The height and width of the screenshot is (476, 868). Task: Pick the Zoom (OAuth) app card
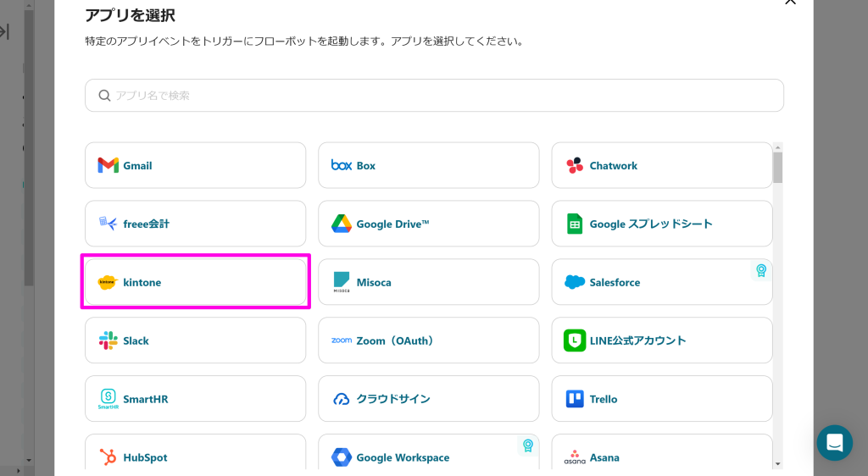(428, 340)
